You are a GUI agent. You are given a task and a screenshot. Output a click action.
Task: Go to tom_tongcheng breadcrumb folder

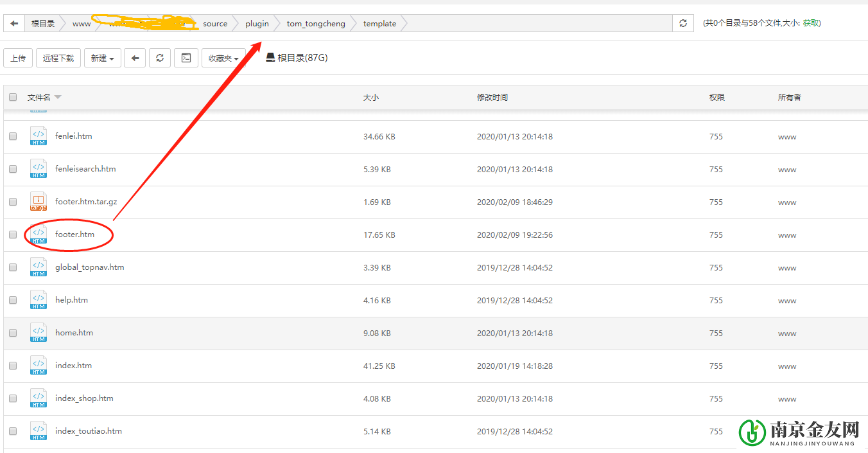pos(316,24)
